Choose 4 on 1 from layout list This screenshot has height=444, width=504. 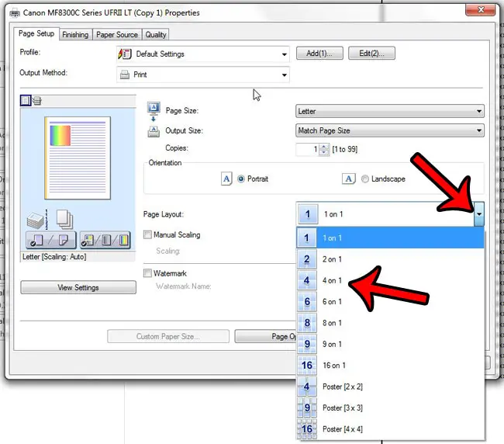(390, 280)
